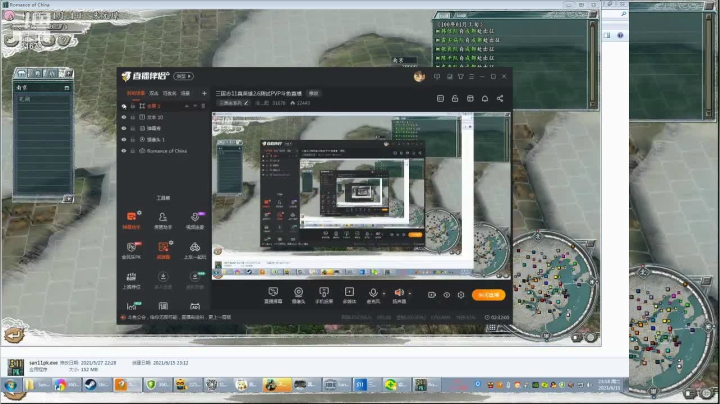
Task: Click the stream category tag under title
Action: (234, 103)
